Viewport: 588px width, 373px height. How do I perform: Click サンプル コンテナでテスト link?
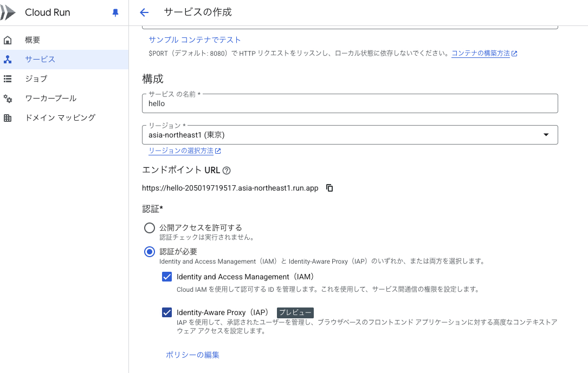pyautogui.click(x=195, y=40)
